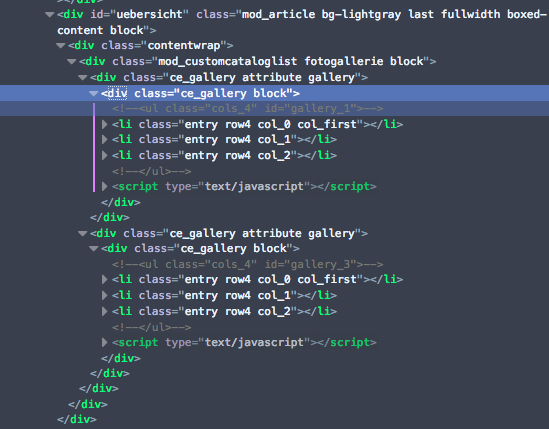Click the highlighted div class="ce_gallery block" row
The height and width of the screenshot is (429, 549).
[200, 94]
